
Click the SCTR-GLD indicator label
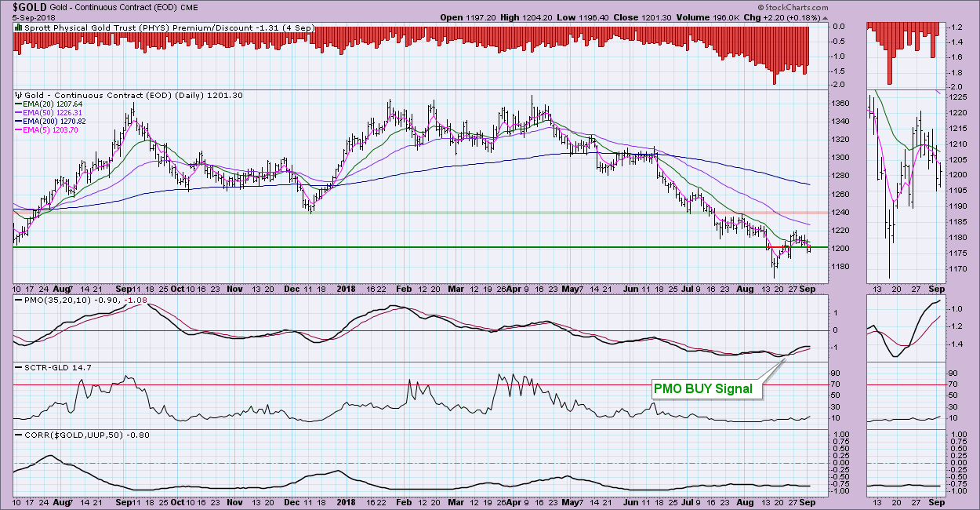(x=42, y=367)
